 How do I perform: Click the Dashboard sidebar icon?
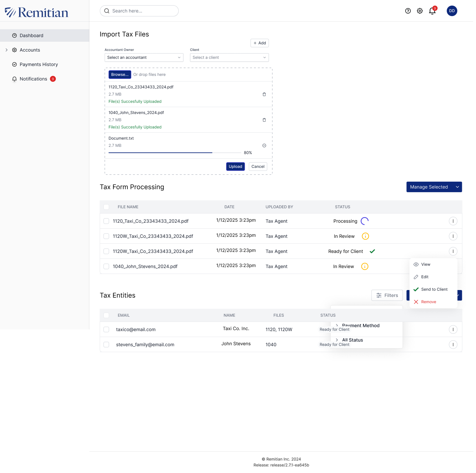[14, 35]
